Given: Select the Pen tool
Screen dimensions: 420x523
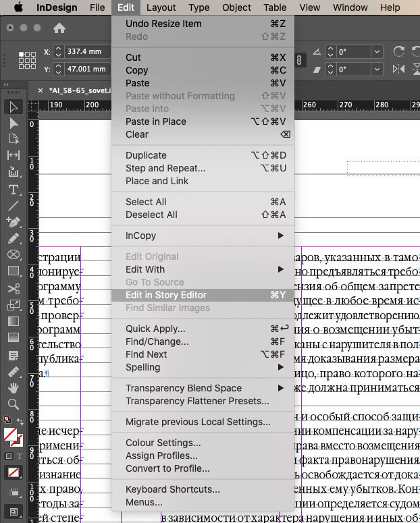Looking at the screenshot, I should (14, 222).
